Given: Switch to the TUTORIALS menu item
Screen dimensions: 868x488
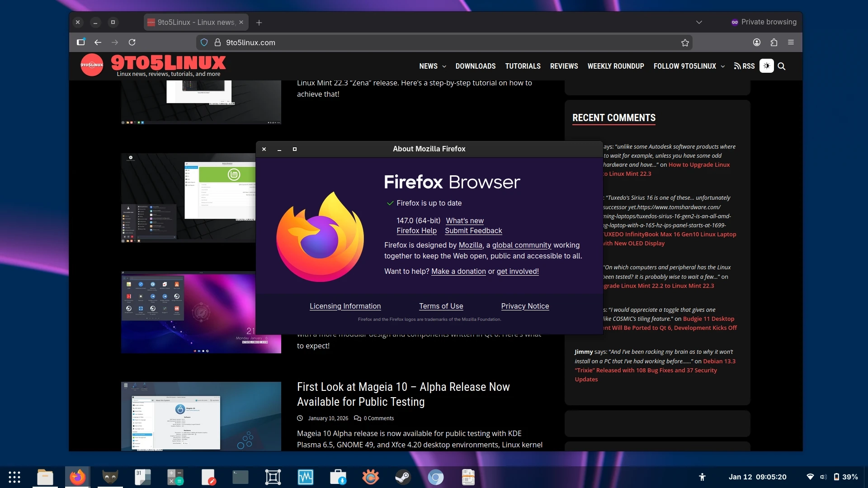Looking at the screenshot, I should (x=523, y=66).
